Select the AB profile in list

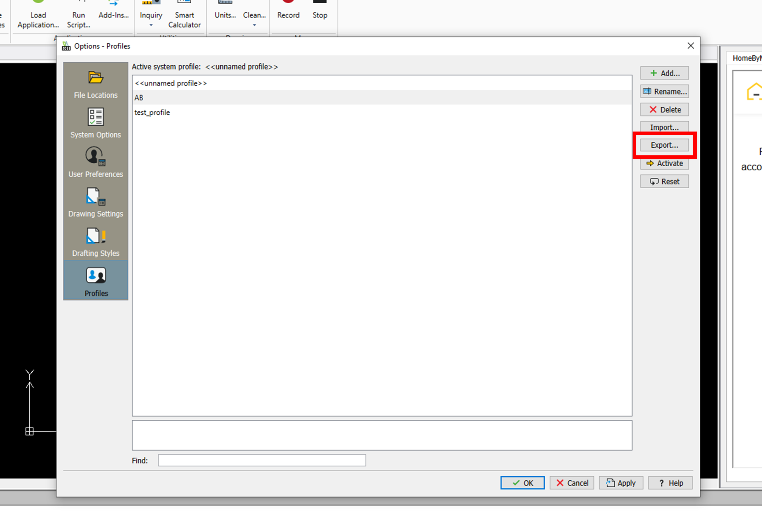click(139, 98)
